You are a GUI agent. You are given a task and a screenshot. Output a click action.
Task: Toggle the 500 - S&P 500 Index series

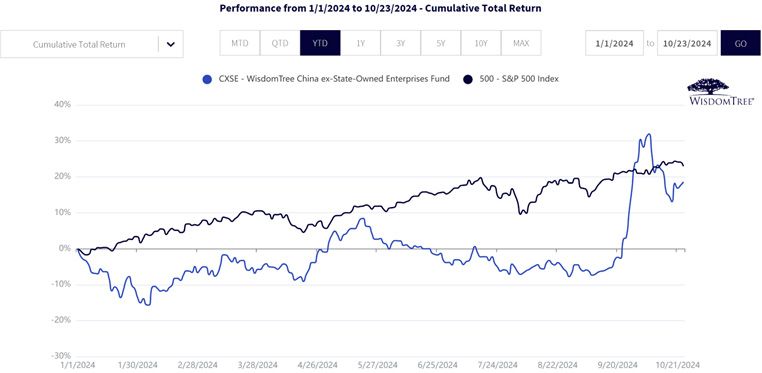[x=519, y=79]
